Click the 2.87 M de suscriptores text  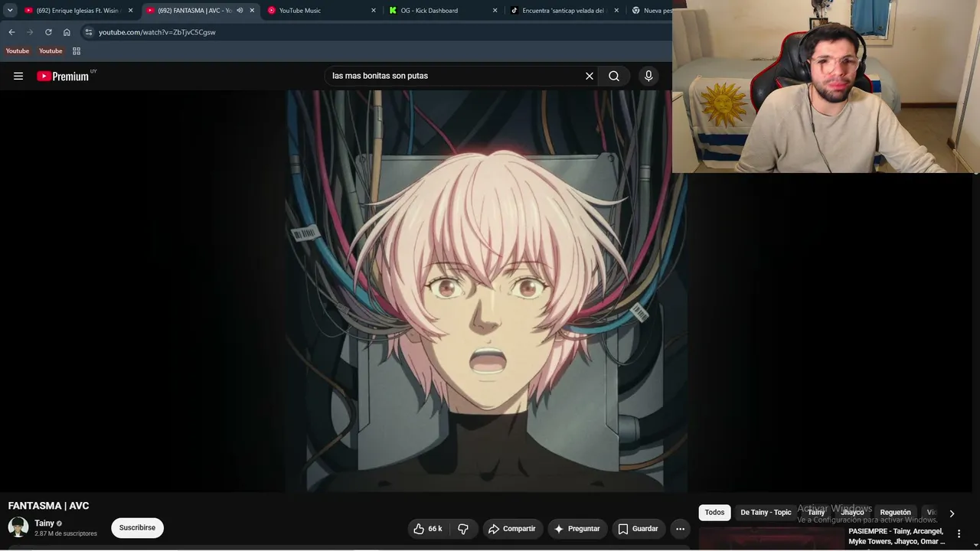point(66,533)
